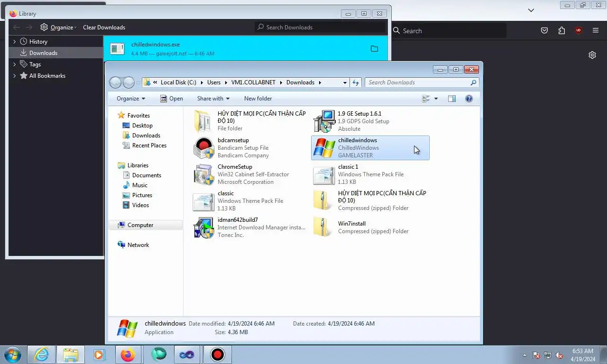
Task: Click the Explorer refresh address button
Action: 356,82
